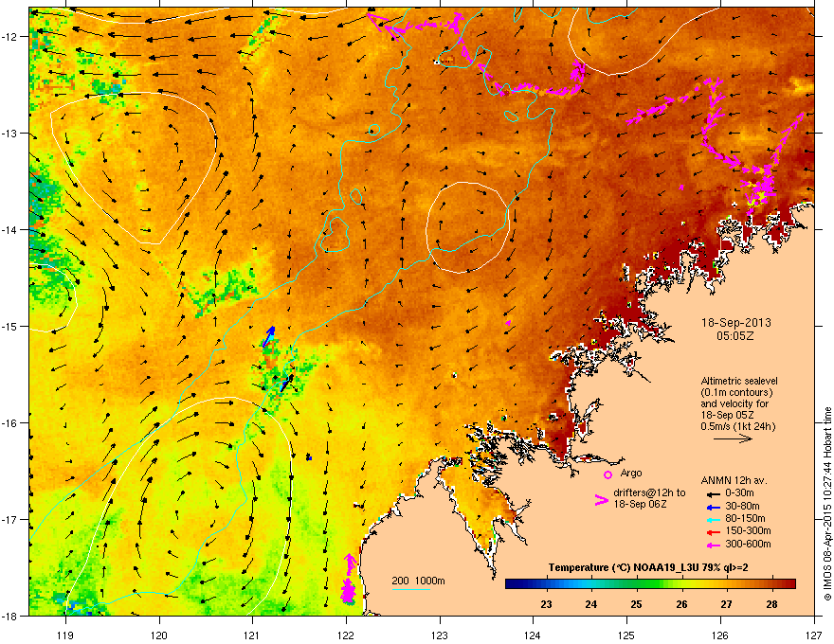Select the '05:05Z' time text
834x644 pixels.
pyautogui.click(x=735, y=336)
